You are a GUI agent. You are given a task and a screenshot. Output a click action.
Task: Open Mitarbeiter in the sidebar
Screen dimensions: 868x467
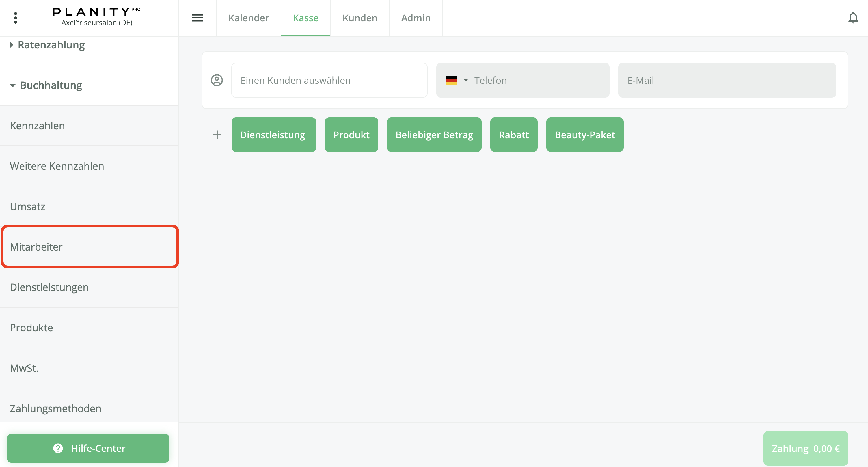tap(90, 246)
